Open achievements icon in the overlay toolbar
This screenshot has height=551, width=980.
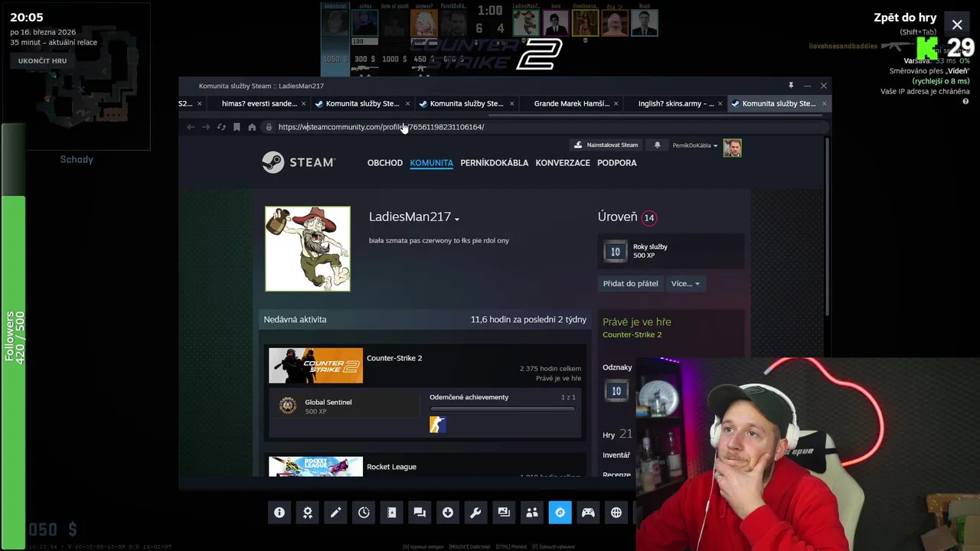tap(308, 513)
